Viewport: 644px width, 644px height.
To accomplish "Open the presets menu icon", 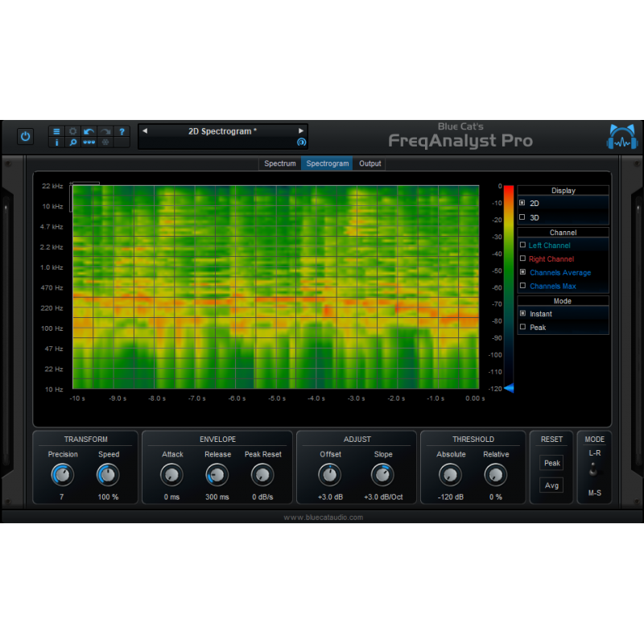I will 56,131.
